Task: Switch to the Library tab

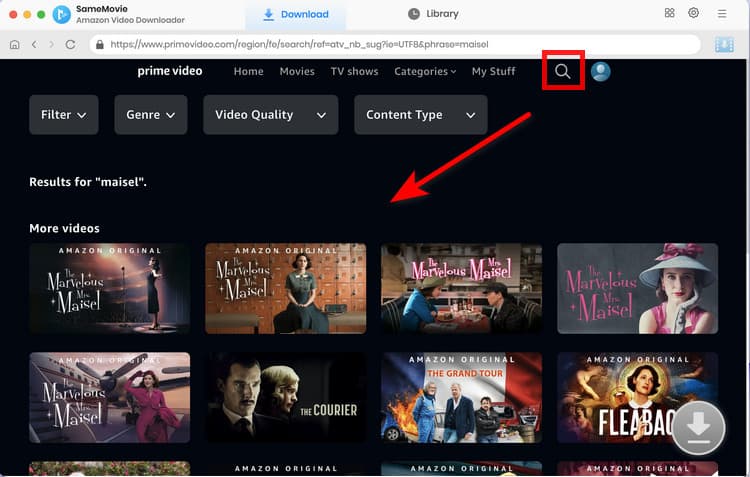Action: [x=433, y=14]
